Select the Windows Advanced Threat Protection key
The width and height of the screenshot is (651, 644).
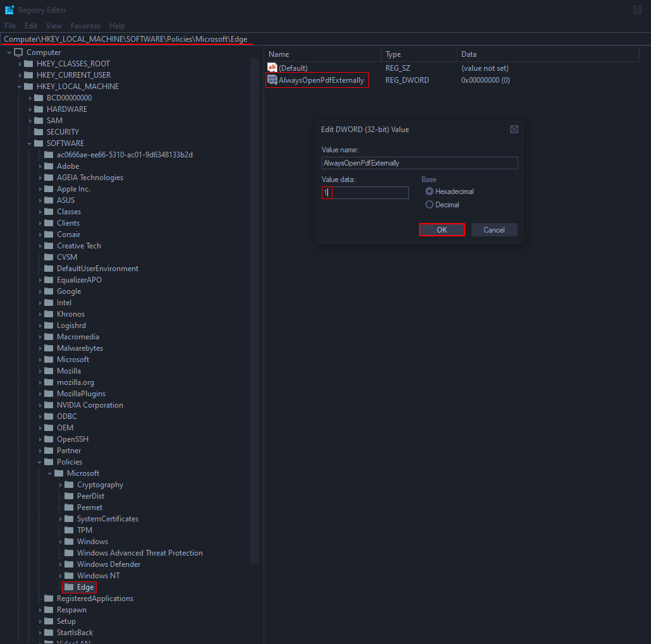[140, 552]
